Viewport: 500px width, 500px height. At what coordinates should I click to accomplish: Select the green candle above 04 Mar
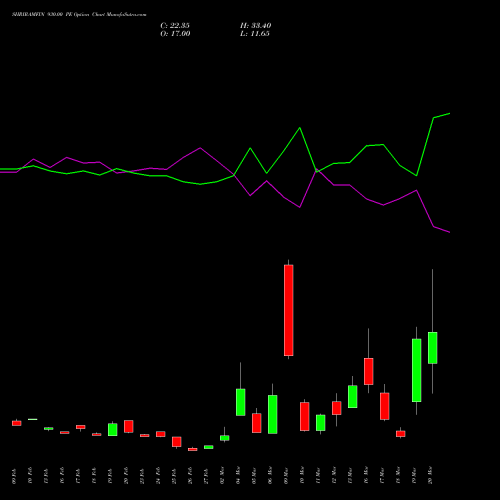pos(241,402)
